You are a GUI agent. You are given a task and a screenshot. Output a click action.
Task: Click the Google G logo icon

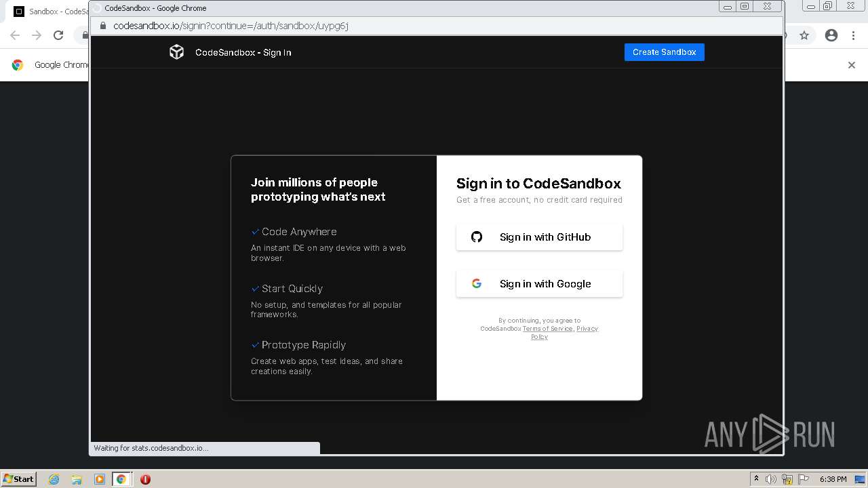pos(477,284)
